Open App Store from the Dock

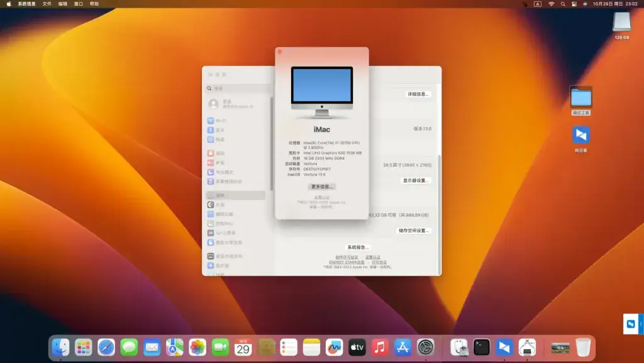click(x=402, y=347)
